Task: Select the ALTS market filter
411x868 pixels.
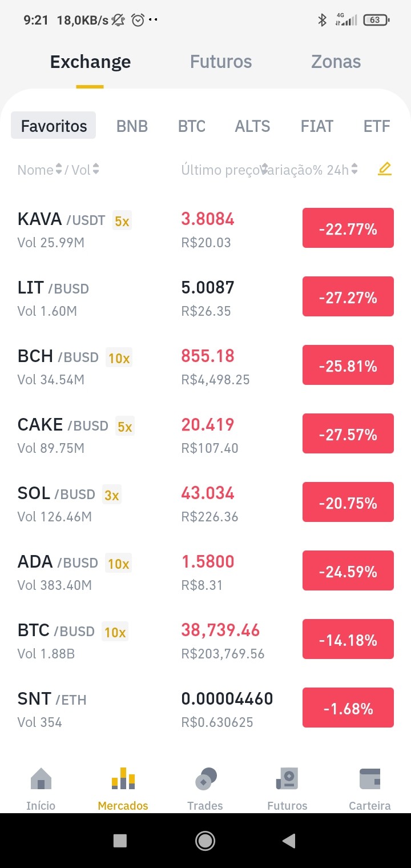Action: click(253, 126)
